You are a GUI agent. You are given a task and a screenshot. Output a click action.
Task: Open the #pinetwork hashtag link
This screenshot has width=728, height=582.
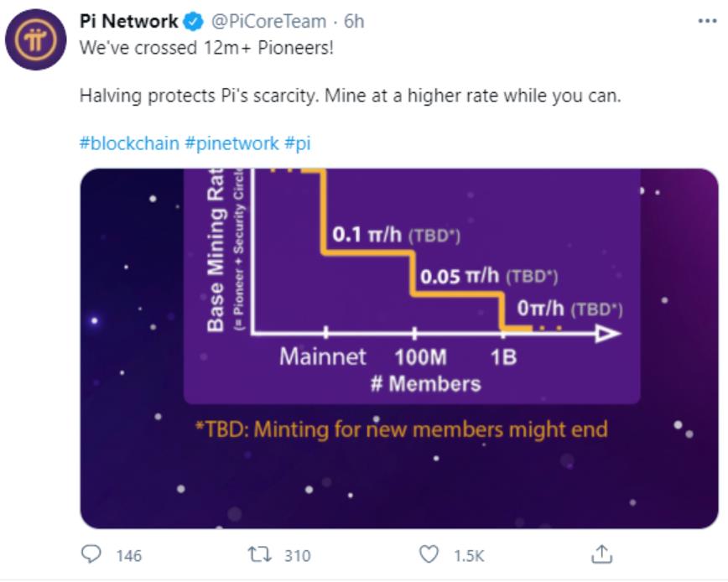[x=231, y=143]
